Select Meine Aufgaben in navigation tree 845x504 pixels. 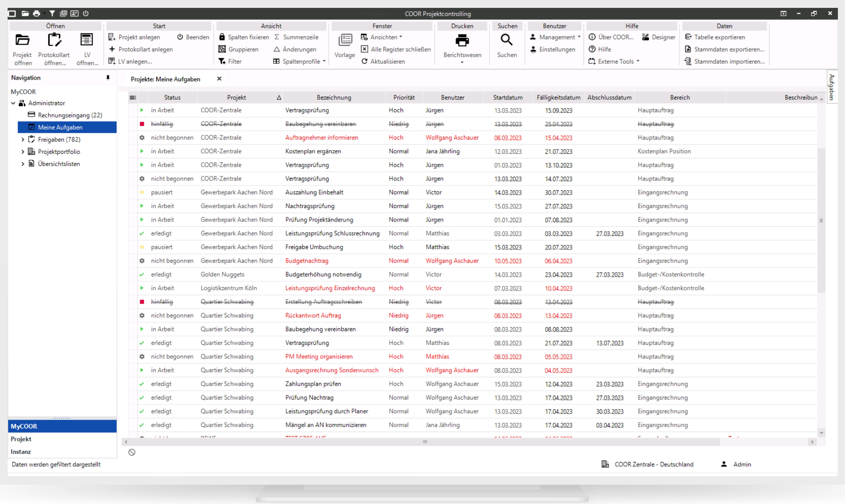tap(67, 127)
